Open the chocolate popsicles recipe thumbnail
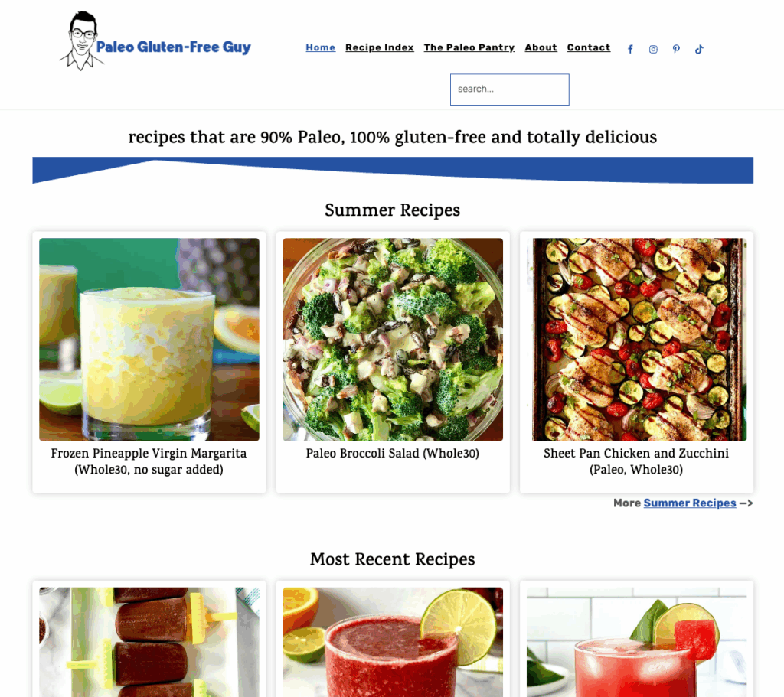The height and width of the screenshot is (697, 784). [149, 642]
